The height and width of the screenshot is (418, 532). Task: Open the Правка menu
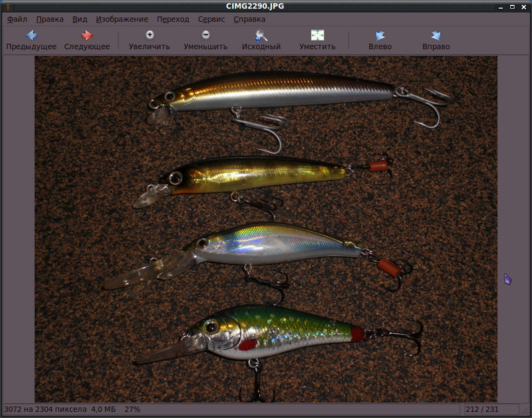pyautogui.click(x=50, y=19)
